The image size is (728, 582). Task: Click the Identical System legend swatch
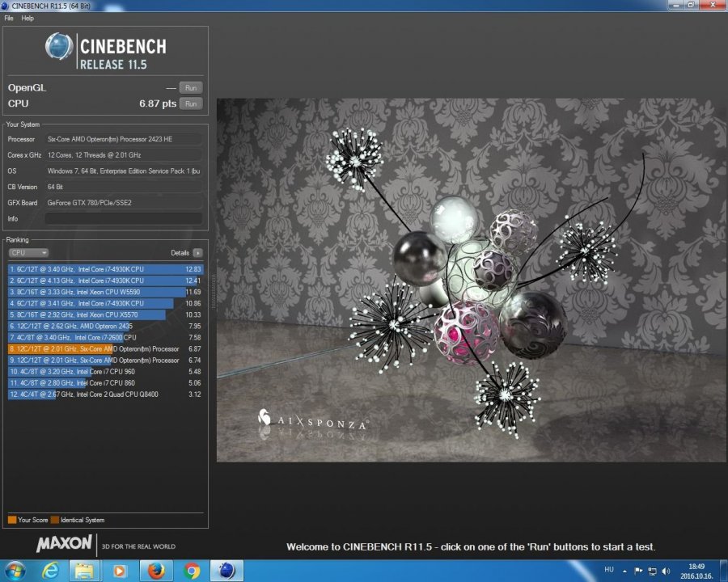pyautogui.click(x=55, y=520)
